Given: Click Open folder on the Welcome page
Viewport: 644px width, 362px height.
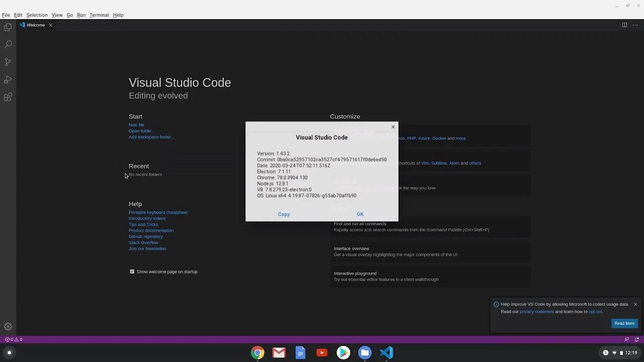Looking at the screenshot, I should (141, 131).
